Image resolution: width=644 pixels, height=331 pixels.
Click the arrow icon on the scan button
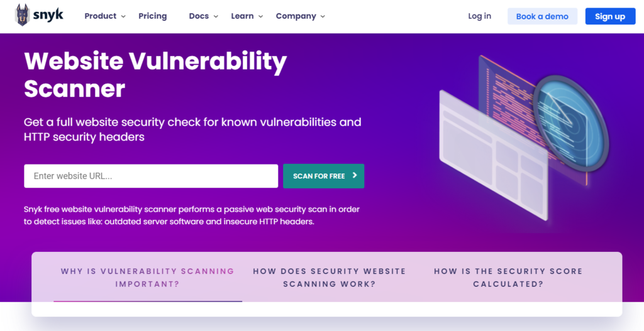(x=355, y=176)
